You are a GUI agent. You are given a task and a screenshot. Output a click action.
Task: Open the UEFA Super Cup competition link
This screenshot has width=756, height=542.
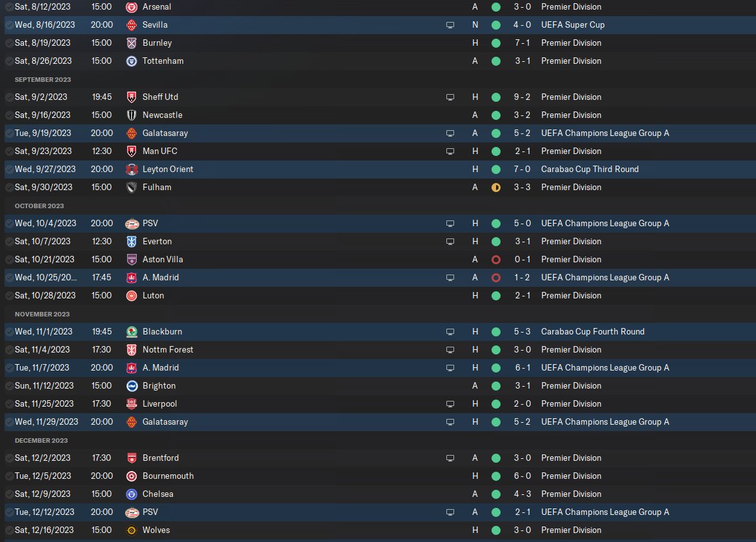(x=572, y=24)
